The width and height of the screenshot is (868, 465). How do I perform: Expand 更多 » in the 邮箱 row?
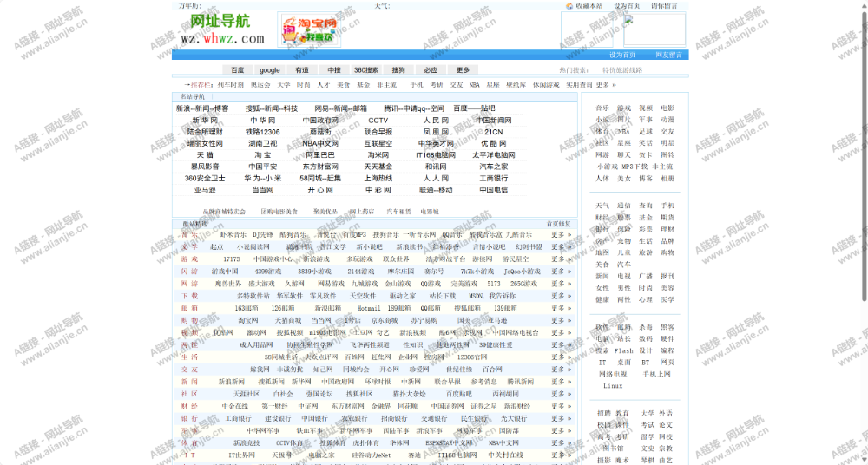[x=561, y=308]
